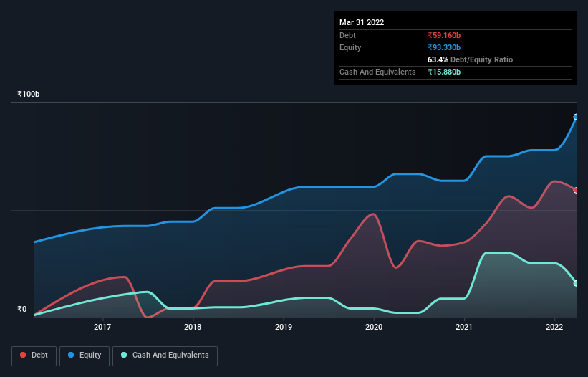The image size is (588, 377).
Task: Toggle the Equity series legend button
Action: 85,355
